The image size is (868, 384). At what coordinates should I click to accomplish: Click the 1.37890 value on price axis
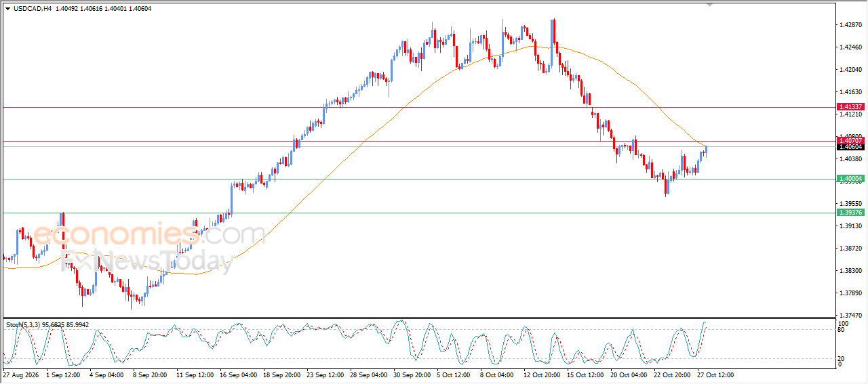(x=850, y=293)
